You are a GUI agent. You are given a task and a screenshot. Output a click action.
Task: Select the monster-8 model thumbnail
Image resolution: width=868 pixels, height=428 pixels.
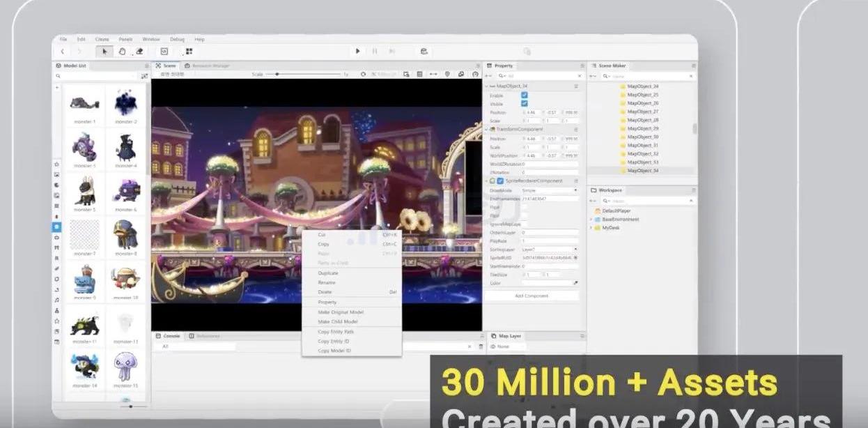coord(125,236)
